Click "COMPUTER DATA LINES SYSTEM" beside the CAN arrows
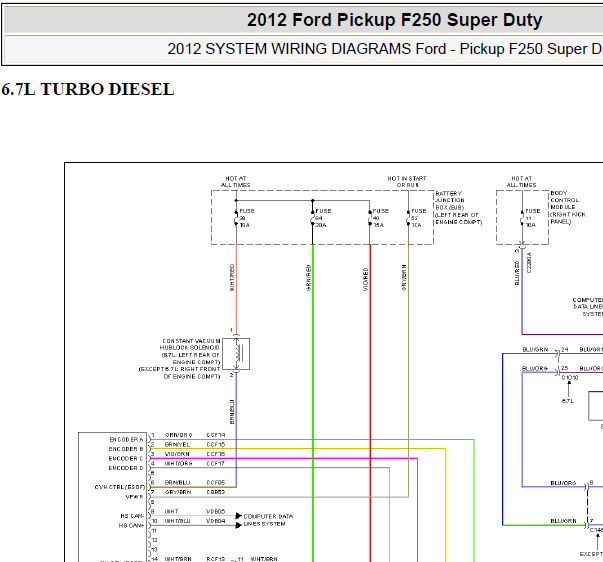The width and height of the screenshot is (603, 562). point(268,520)
